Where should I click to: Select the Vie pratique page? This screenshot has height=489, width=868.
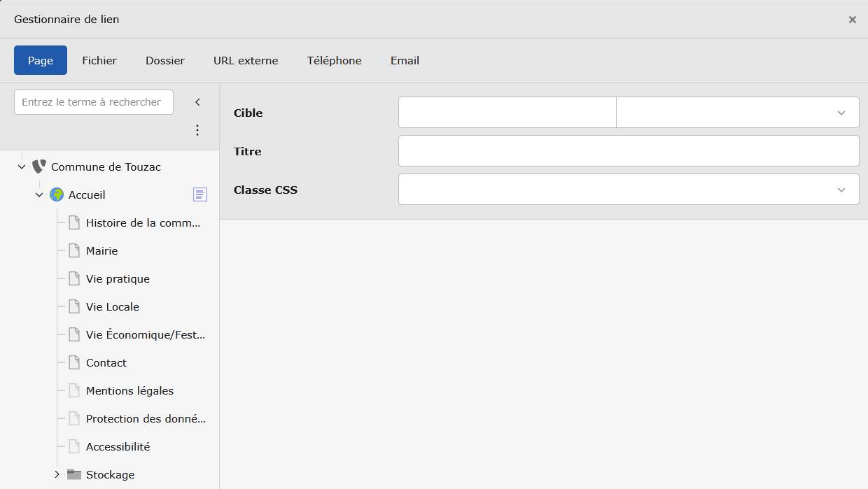click(x=118, y=278)
